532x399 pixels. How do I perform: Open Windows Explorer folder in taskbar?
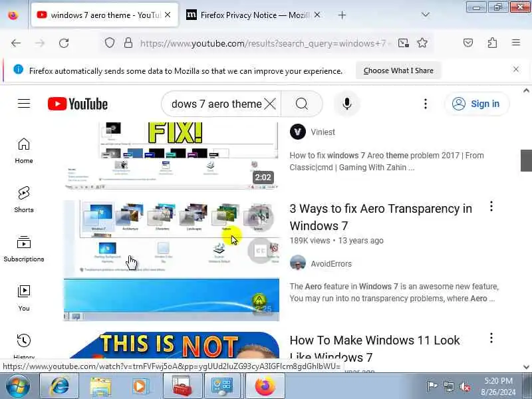[100, 386]
